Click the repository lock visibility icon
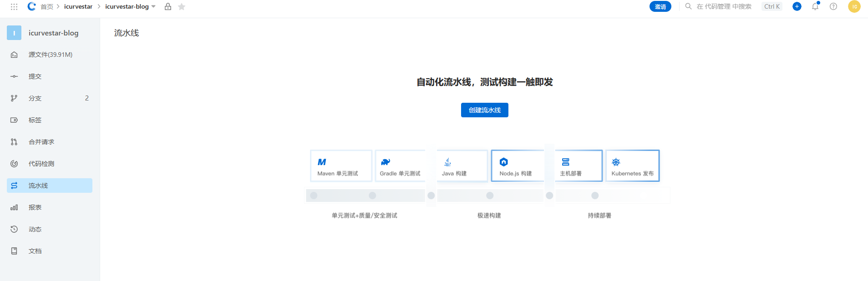 coord(168,7)
